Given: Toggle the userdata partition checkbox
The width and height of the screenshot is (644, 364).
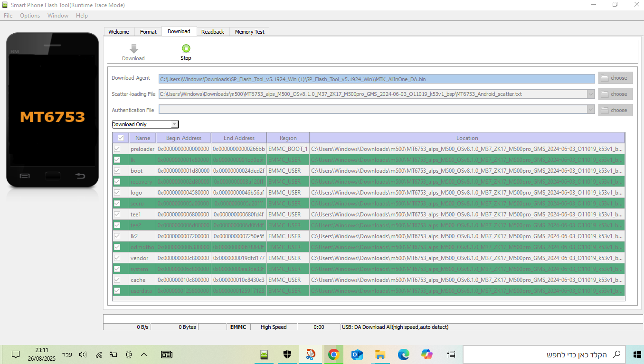Looking at the screenshot, I should coord(117,291).
